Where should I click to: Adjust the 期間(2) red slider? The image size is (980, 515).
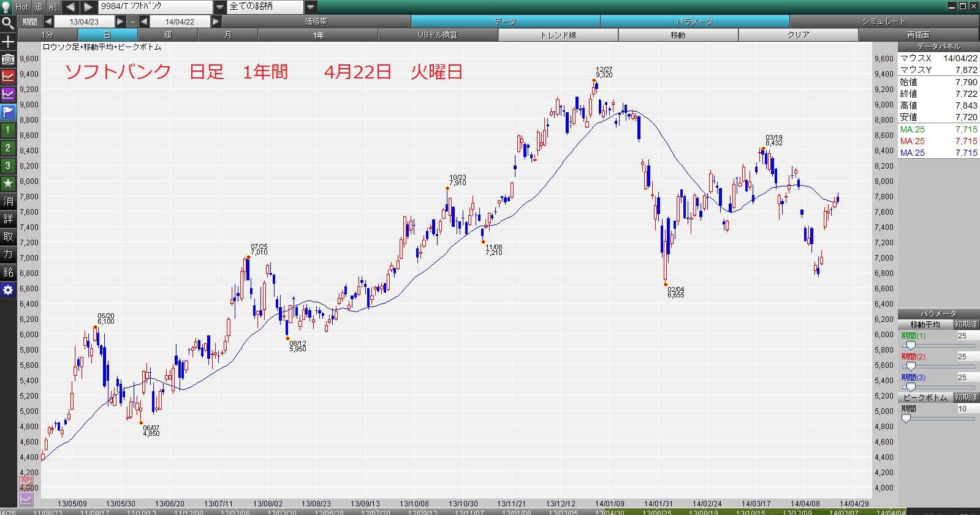[911, 366]
